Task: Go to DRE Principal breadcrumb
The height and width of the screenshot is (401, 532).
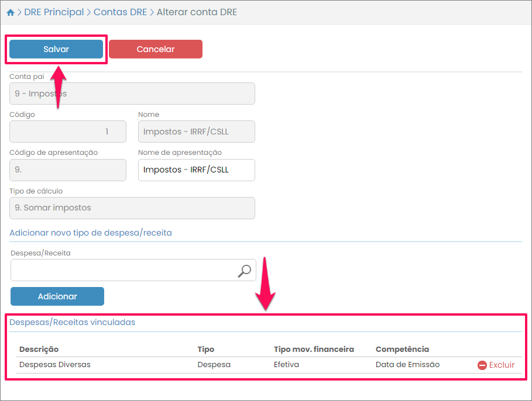Action: pyautogui.click(x=54, y=12)
